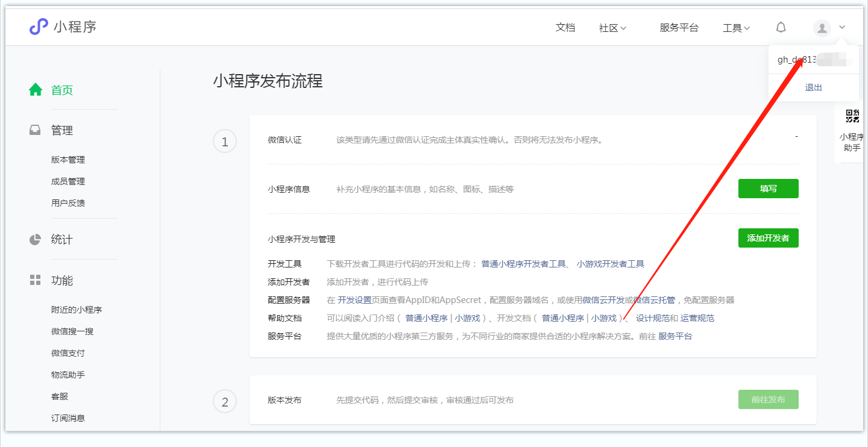Click the green 填写 button

pyautogui.click(x=768, y=189)
